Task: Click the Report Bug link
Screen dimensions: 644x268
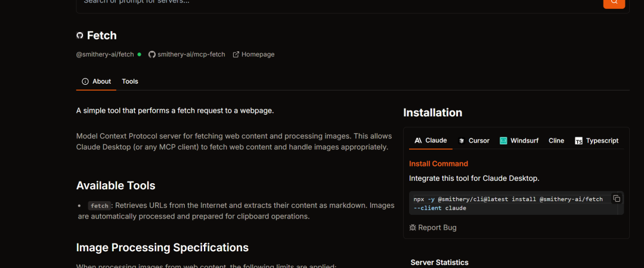Action: pos(437,227)
